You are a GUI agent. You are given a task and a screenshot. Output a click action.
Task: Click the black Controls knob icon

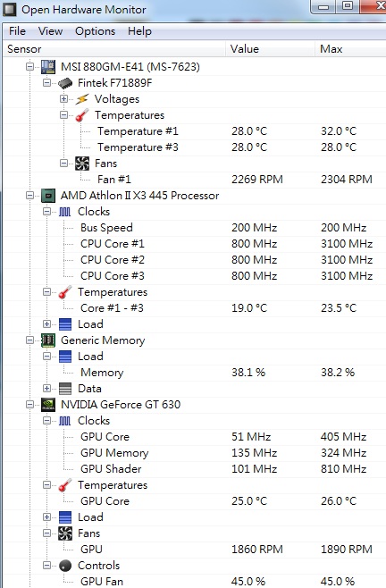click(65, 565)
